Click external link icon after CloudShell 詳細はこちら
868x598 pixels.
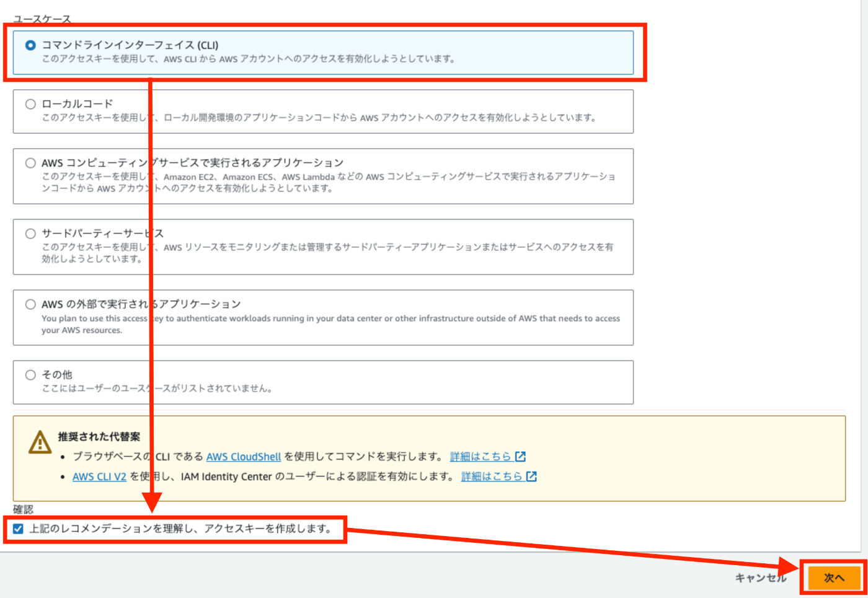coord(521,457)
